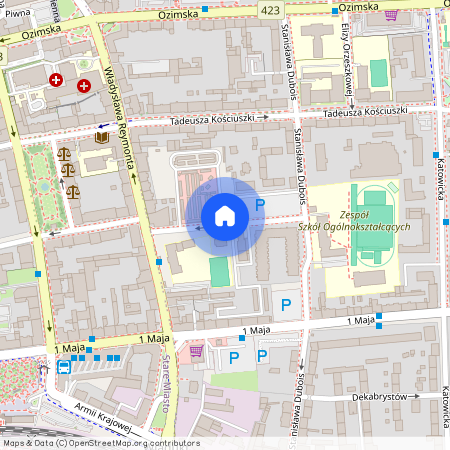Click the 423 road number shield
Image resolution: width=450 pixels, height=450 pixels.
(x=270, y=10)
